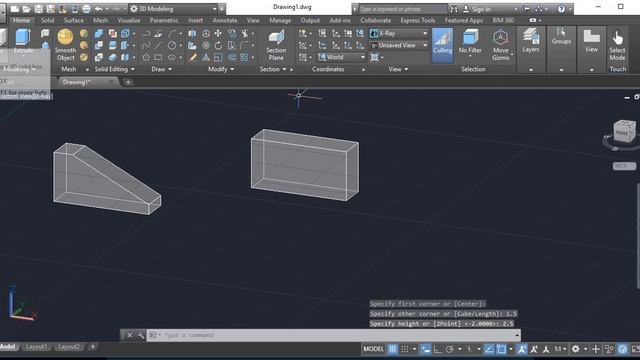This screenshot has height=360, width=640.
Task: Click the Plot printer icon
Action: pos(87,9)
